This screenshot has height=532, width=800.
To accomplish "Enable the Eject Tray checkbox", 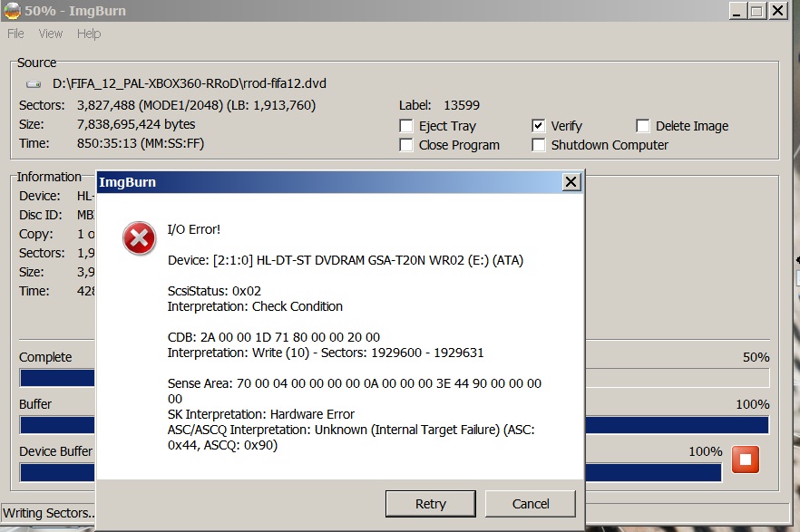I will (406, 126).
